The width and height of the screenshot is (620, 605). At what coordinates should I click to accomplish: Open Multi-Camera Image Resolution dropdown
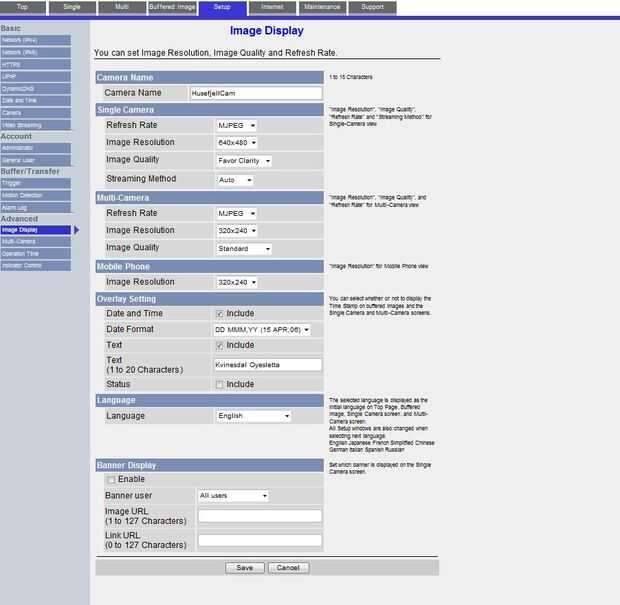coord(237,231)
